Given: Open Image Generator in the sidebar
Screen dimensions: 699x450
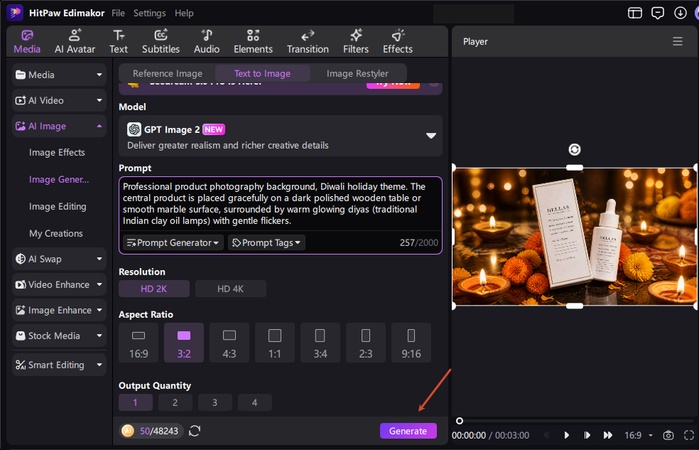Looking at the screenshot, I should pos(59,179).
